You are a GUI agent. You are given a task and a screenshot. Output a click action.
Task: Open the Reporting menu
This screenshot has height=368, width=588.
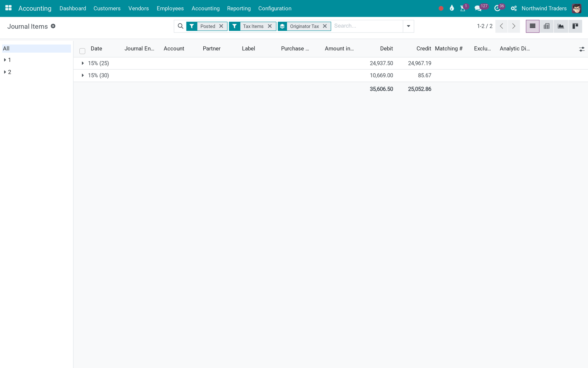(239, 8)
